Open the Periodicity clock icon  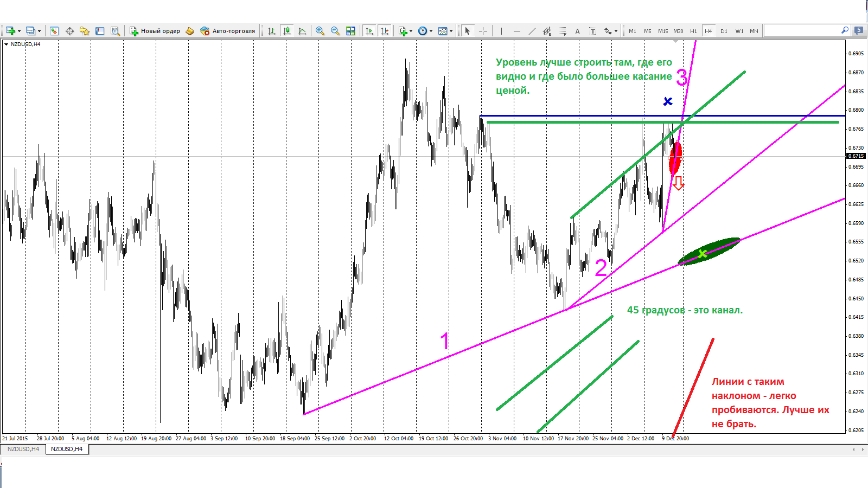click(423, 31)
